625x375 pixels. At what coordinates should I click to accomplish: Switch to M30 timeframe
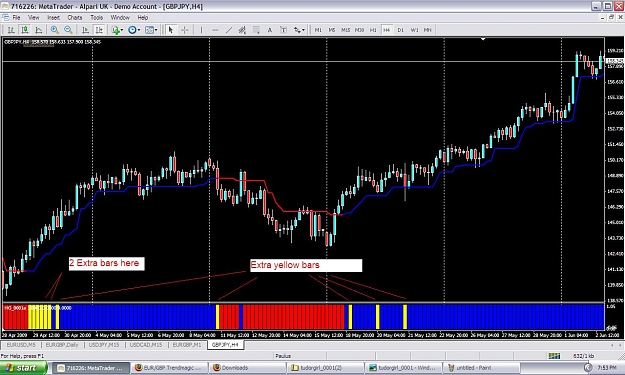[x=360, y=30]
